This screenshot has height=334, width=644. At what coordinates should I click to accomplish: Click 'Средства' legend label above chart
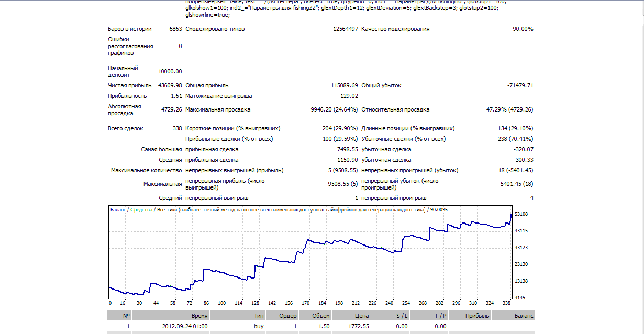coord(141,209)
